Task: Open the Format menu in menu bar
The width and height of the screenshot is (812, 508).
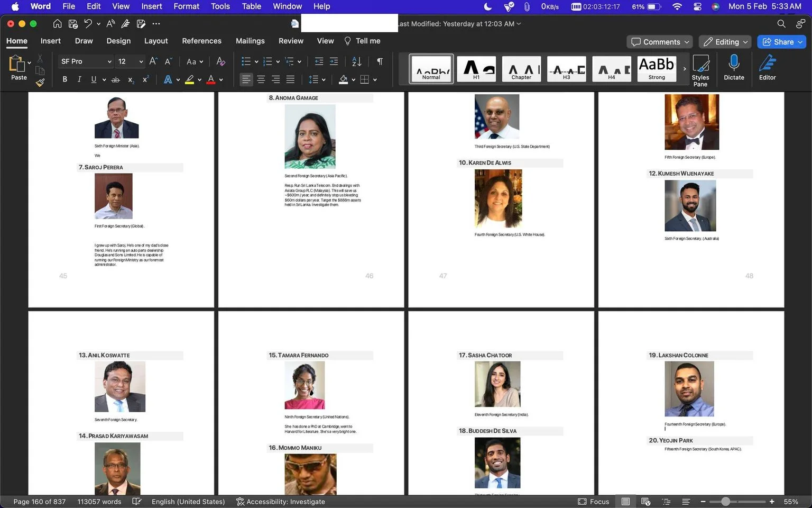Action: point(186,6)
